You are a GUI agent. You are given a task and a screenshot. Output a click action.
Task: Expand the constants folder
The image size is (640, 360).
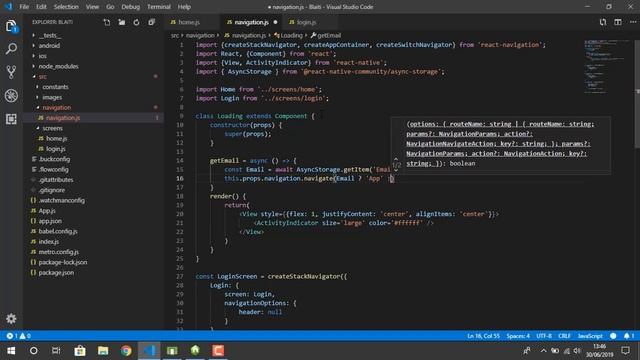click(55, 87)
